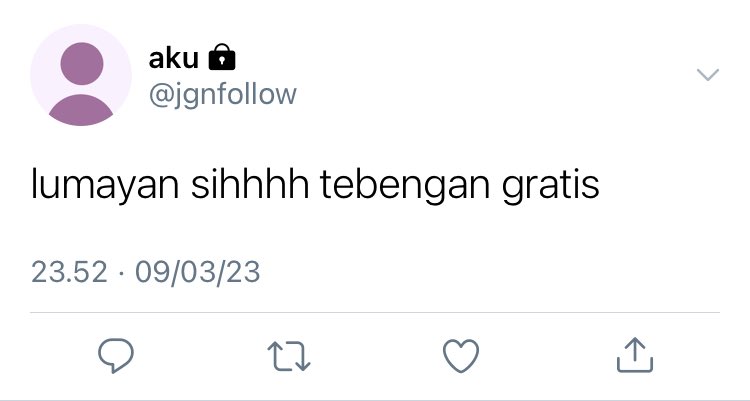
Task: Click the letter a in aku
Action: pyautogui.click(x=156, y=61)
